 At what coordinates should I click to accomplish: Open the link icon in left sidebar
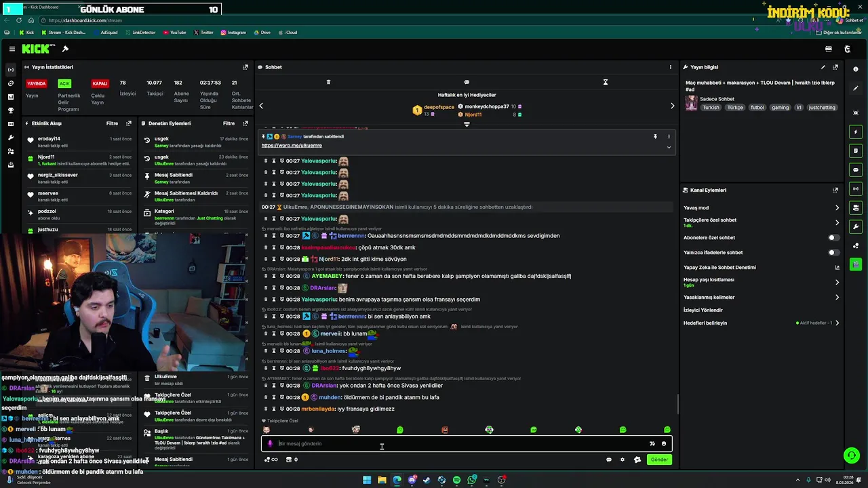10,83
